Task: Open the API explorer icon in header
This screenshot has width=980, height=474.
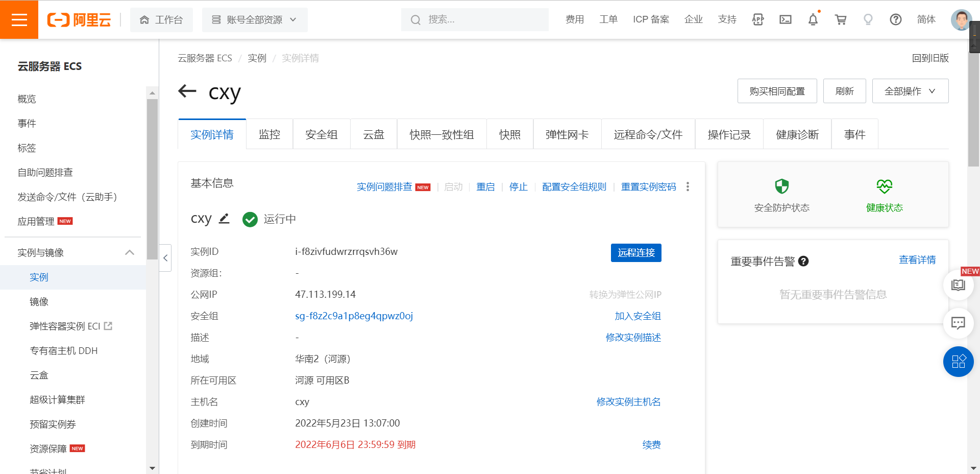Action: 758,19
